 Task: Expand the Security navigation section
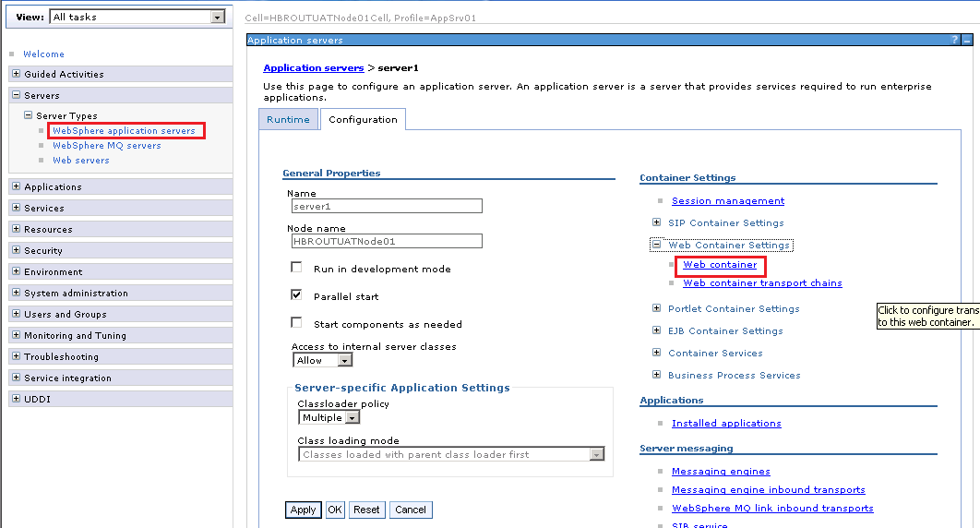17,250
